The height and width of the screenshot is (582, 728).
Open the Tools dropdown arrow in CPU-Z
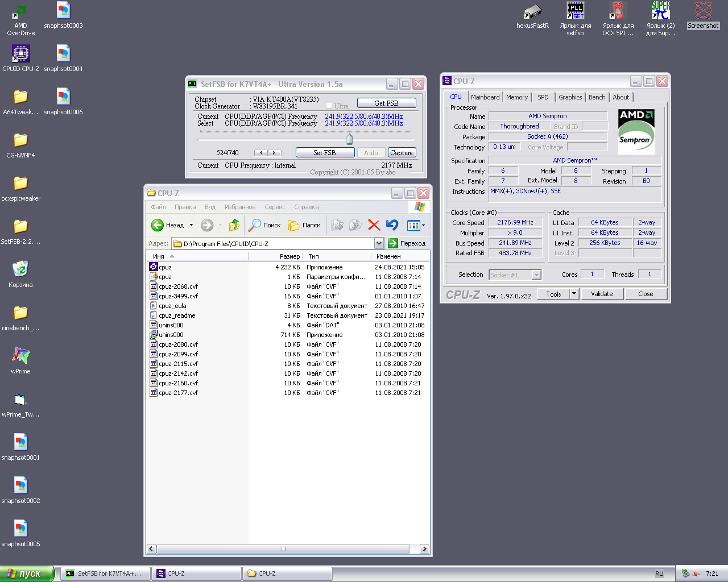tap(574, 294)
